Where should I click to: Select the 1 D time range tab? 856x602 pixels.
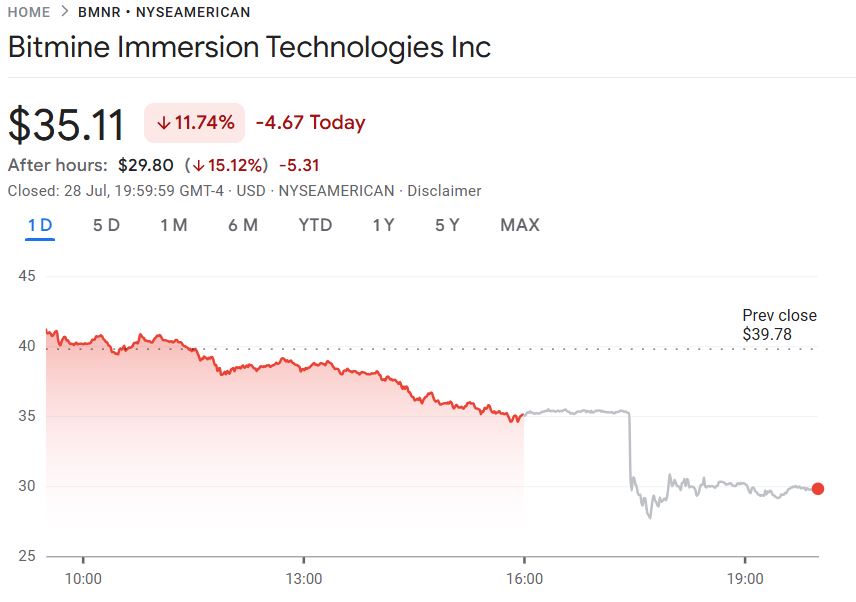tap(40, 225)
